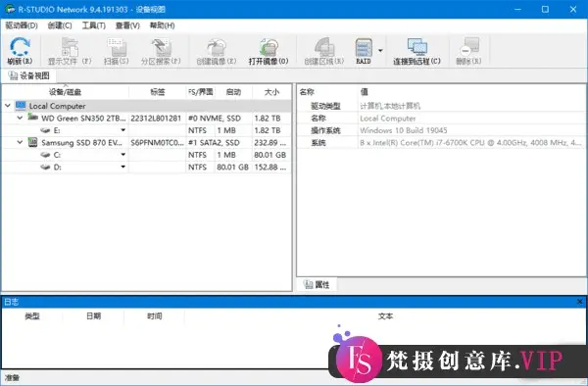Click the FS/界面 column header

click(x=201, y=92)
